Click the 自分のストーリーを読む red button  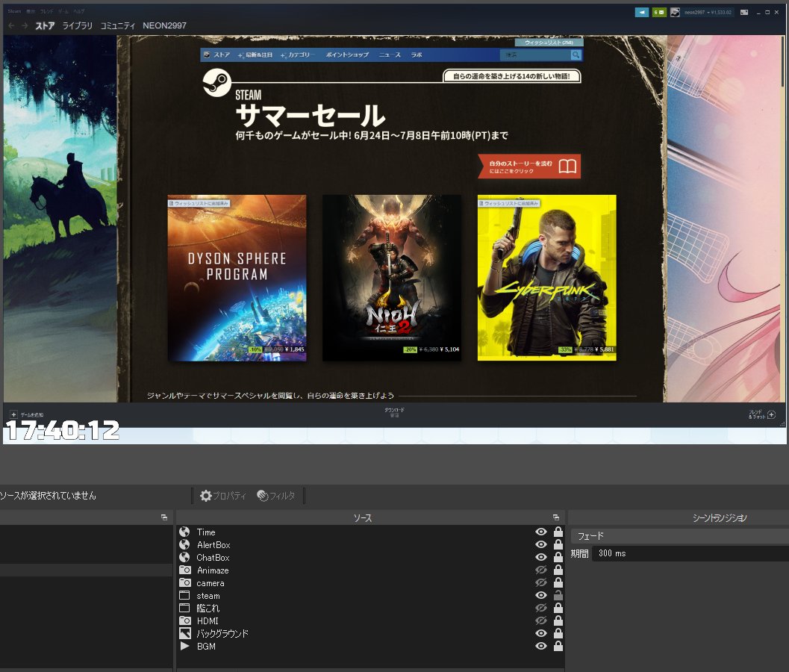[529, 167]
